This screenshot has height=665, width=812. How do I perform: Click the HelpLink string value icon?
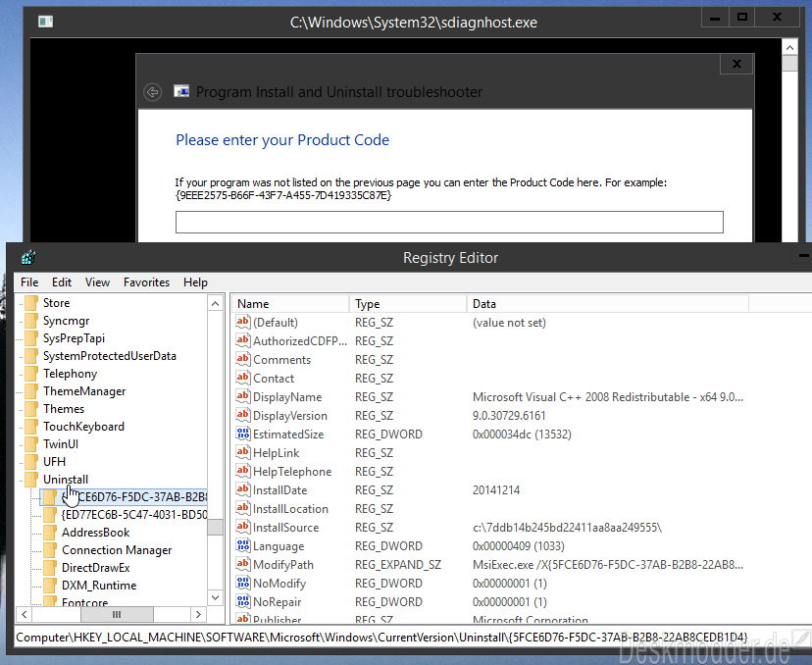(x=243, y=453)
